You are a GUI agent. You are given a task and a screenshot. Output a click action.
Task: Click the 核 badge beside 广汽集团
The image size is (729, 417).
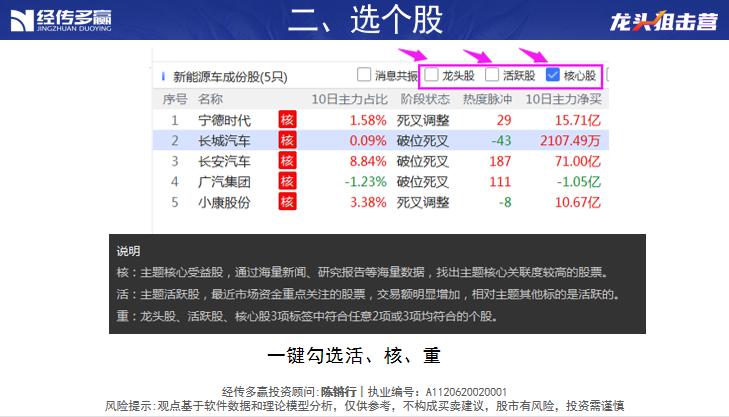(x=287, y=181)
